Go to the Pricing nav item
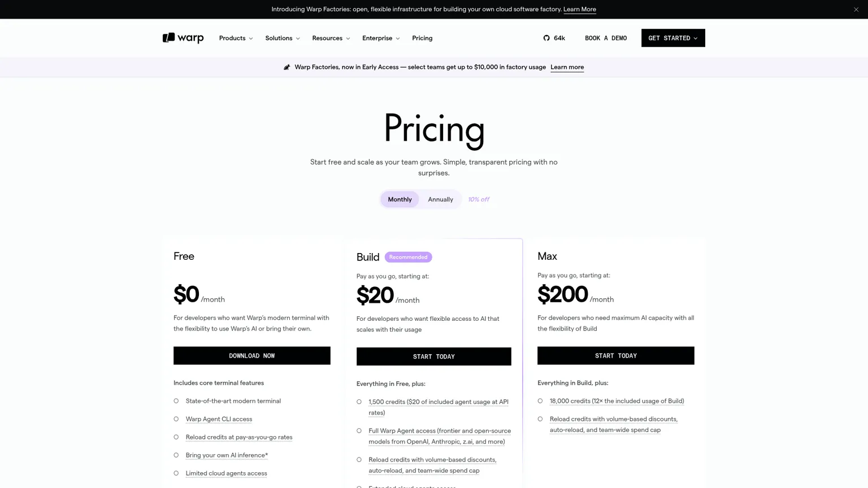Image resolution: width=868 pixels, height=488 pixels. point(422,38)
